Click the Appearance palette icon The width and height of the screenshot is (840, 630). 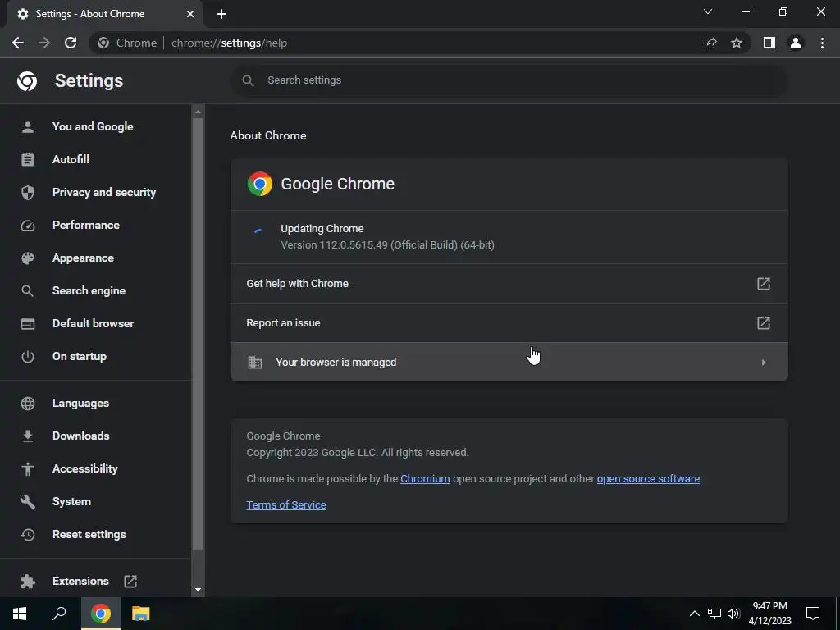point(27,258)
